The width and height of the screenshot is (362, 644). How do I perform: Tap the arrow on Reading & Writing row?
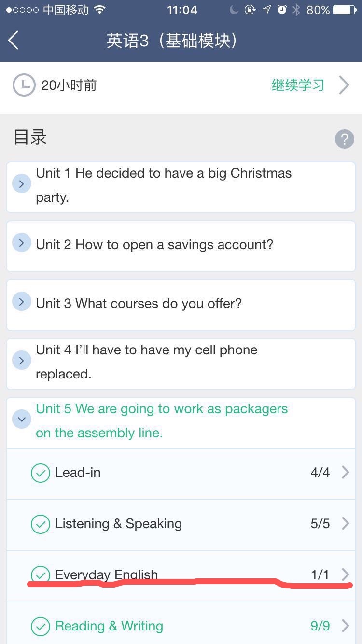click(345, 626)
